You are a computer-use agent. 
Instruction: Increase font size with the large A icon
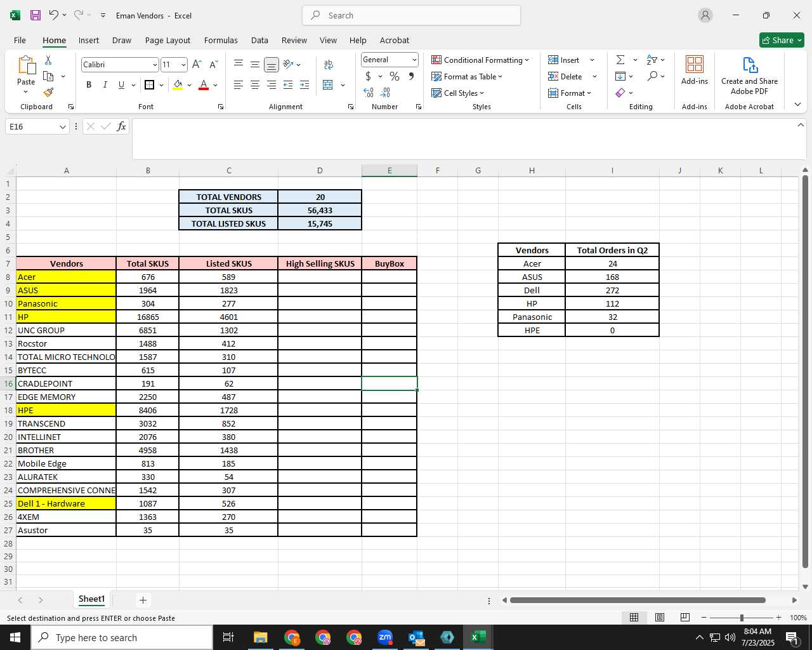[x=197, y=65]
